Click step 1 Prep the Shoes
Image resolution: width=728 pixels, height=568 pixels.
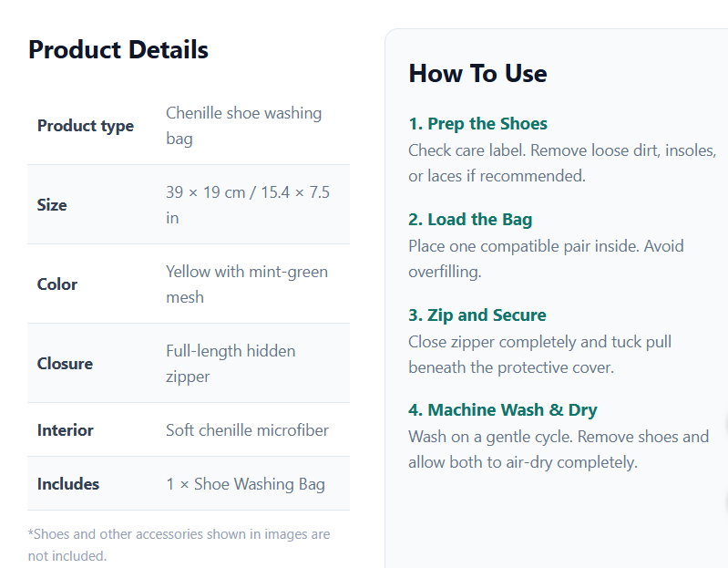pyautogui.click(x=477, y=124)
